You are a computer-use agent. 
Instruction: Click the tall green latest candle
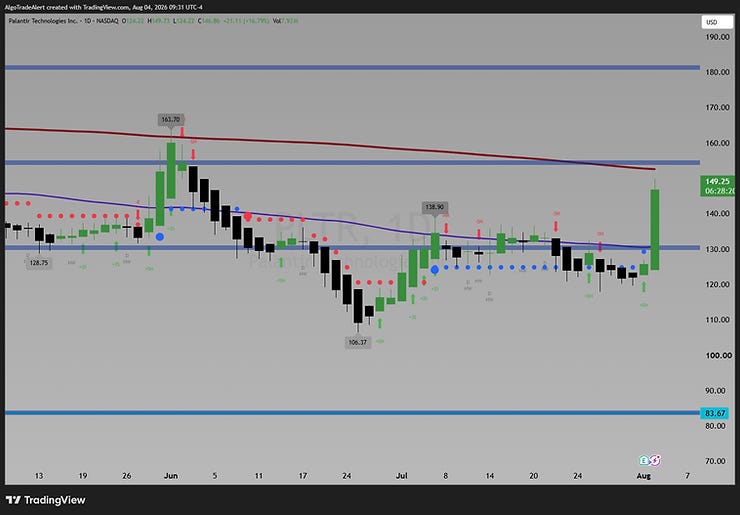coord(655,230)
